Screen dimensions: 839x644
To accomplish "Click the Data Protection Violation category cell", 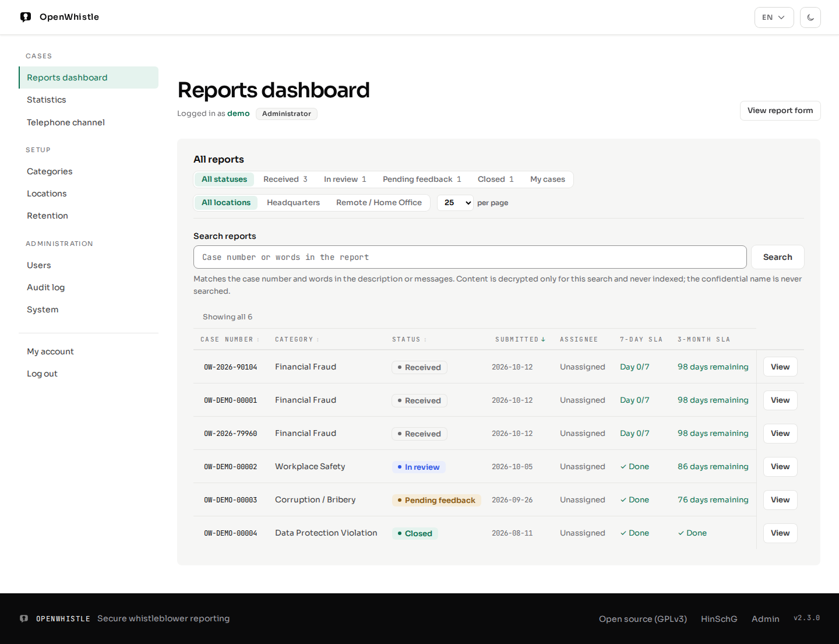I will pos(326,533).
